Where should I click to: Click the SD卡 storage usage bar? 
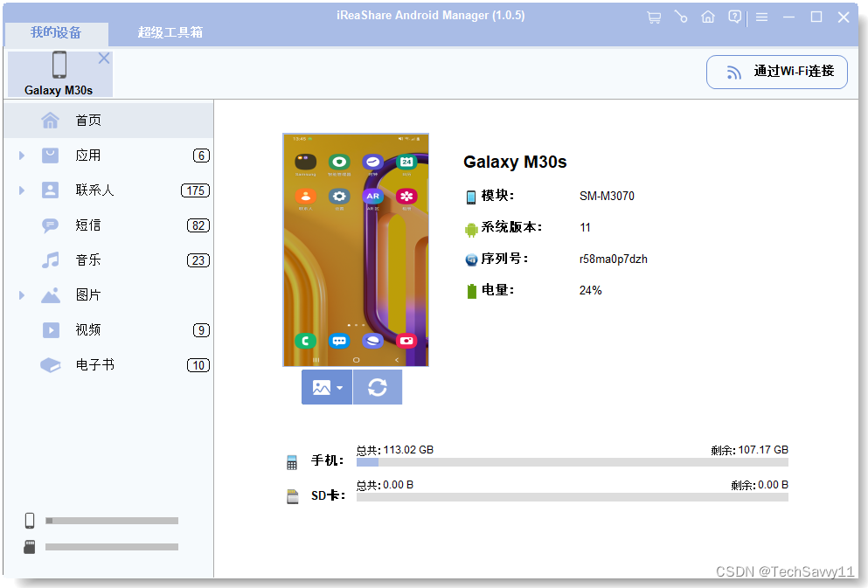[573, 497]
